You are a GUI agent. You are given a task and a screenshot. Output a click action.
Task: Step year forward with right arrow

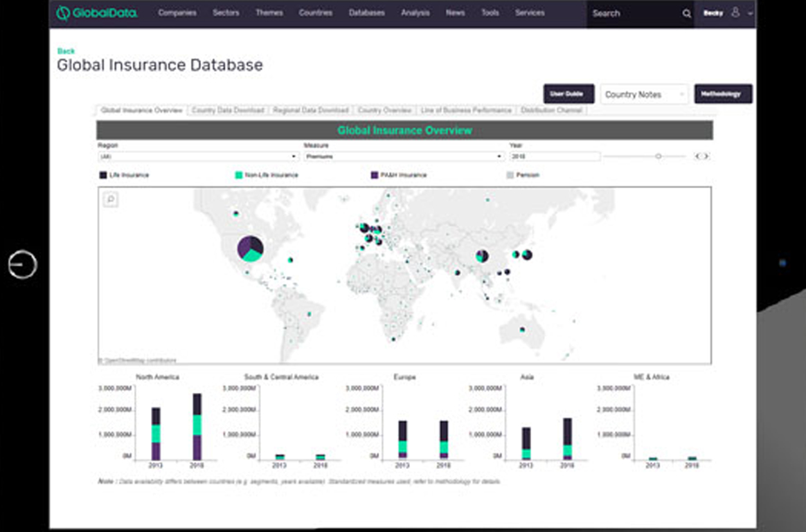coord(706,156)
